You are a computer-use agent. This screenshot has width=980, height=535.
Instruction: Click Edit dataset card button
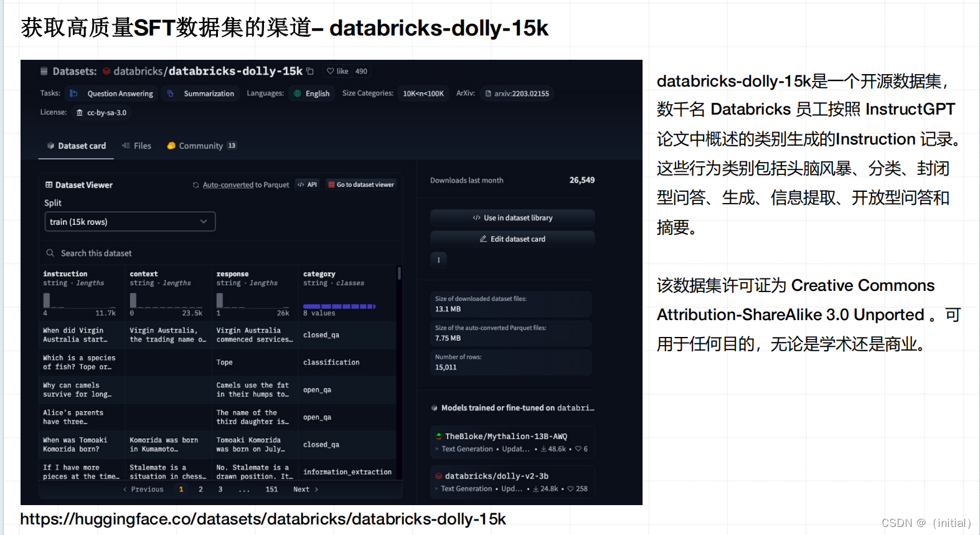click(x=512, y=239)
